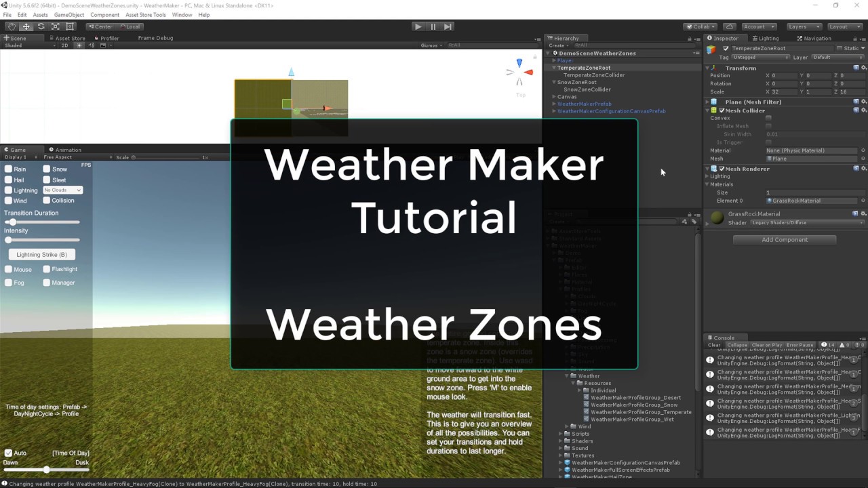The width and height of the screenshot is (868, 488).
Task: Switch to the Profiler tab
Action: (x=106, y=39)
